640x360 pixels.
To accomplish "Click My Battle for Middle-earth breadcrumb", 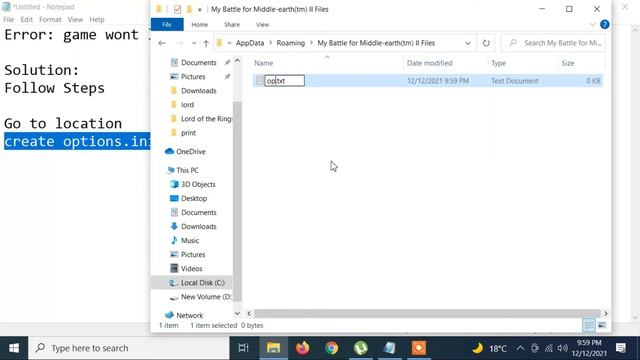I will [376, 43].
